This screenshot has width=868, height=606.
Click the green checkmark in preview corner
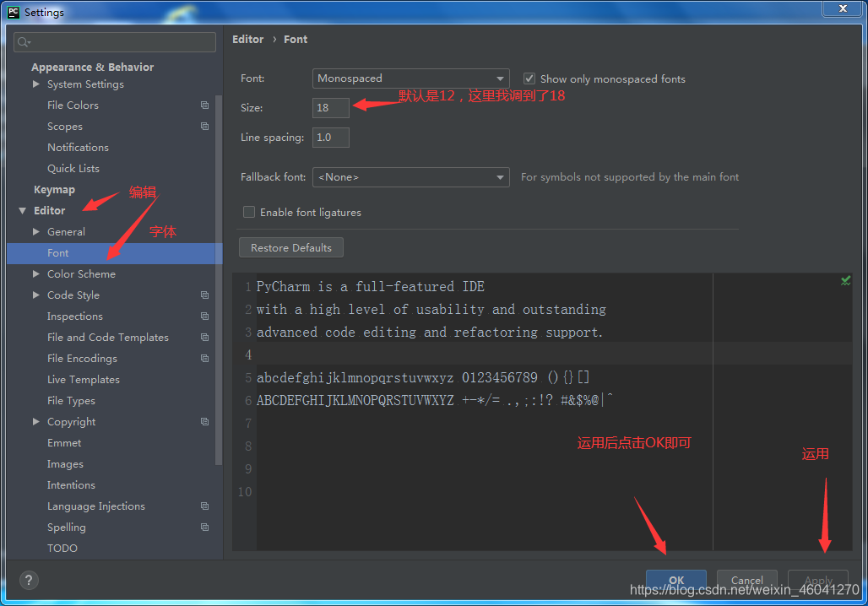(x=845, y=281)
